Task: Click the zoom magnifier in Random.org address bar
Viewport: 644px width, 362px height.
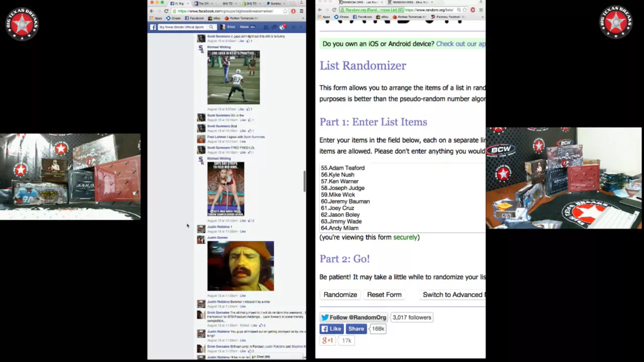Action: (x=459, y=10)
